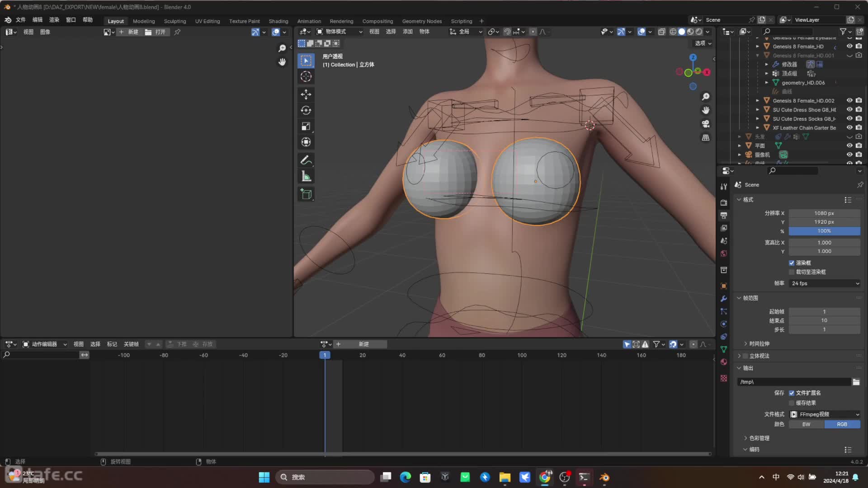Select the RGB color mode button
This screenshot has height=488, width=868.
click(842, 424)
